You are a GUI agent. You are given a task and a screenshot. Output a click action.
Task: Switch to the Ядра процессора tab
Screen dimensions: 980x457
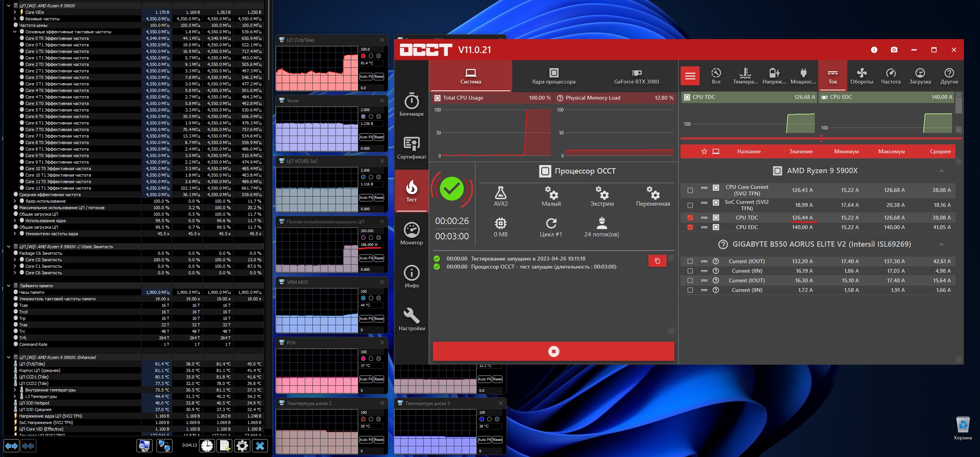pyautogui.click(x=553, y=76)
